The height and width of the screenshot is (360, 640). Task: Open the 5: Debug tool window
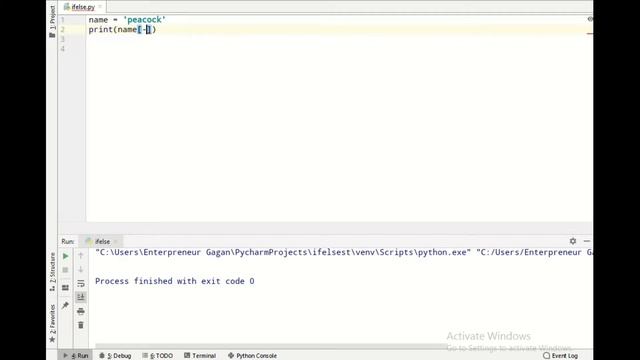tap(116, 356)
